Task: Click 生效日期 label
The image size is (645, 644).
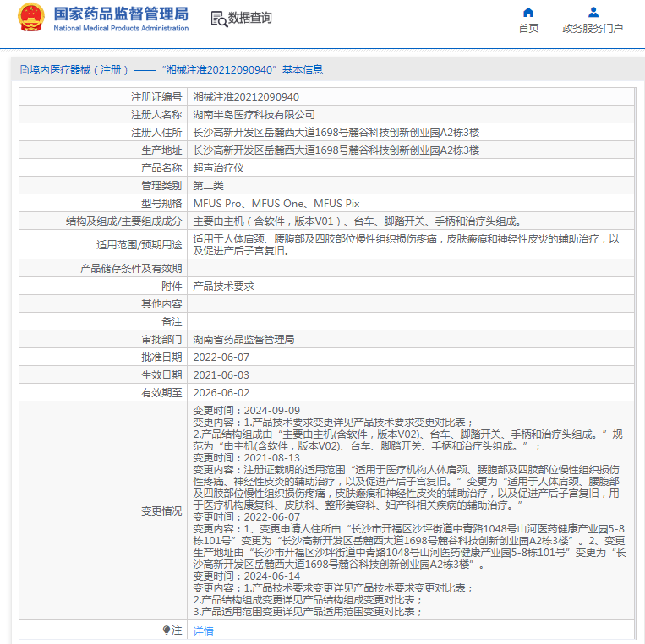Action: [161, 375]
